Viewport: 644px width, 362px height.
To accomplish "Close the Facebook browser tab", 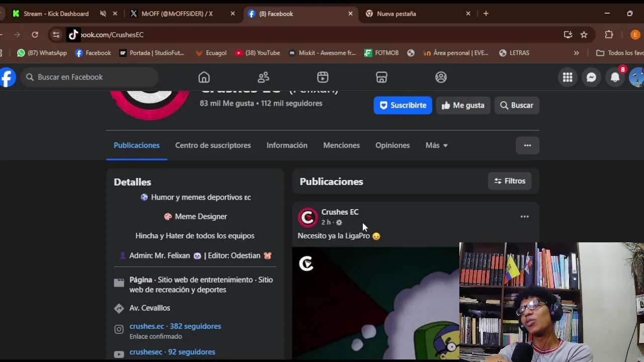I will coord(351,14).
